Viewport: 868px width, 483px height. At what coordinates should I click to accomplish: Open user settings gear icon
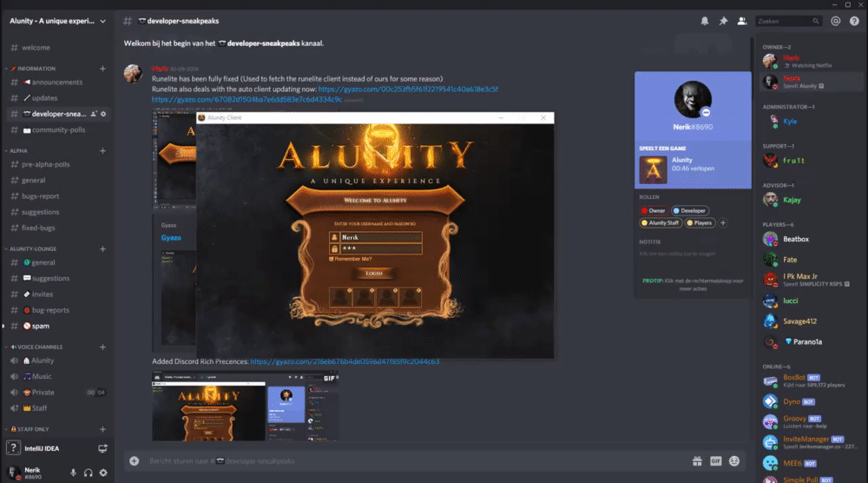click(103, 473)
